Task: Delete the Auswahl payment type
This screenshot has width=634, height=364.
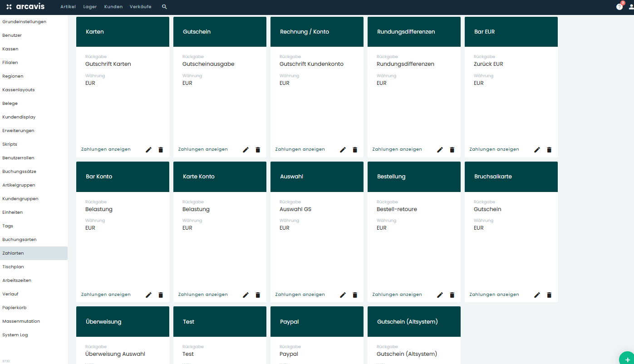Action: point(355,295)
